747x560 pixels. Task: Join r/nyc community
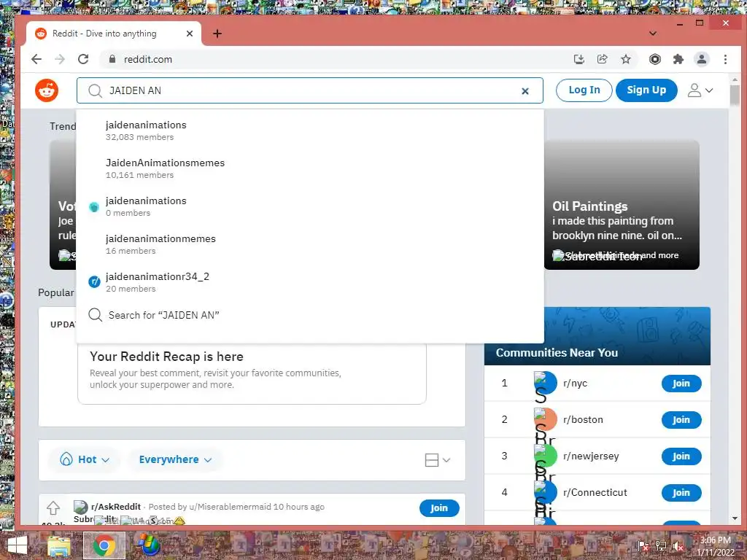tap(681, 384)
